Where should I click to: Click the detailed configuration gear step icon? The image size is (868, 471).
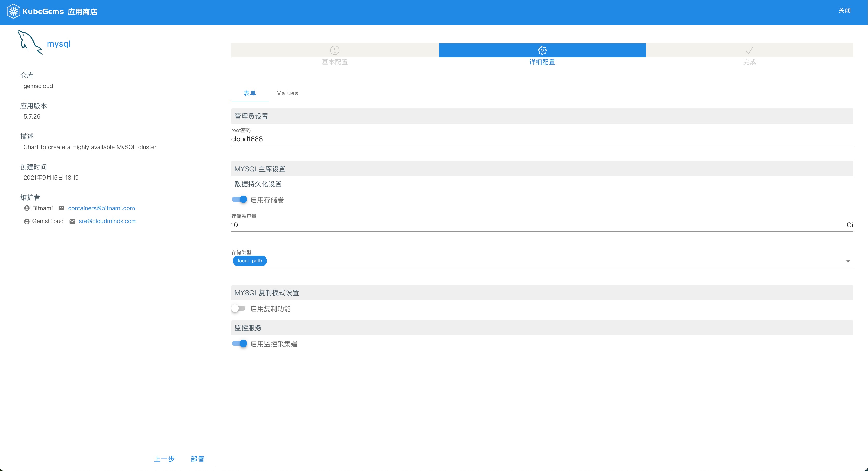click(x=542, y=50)
